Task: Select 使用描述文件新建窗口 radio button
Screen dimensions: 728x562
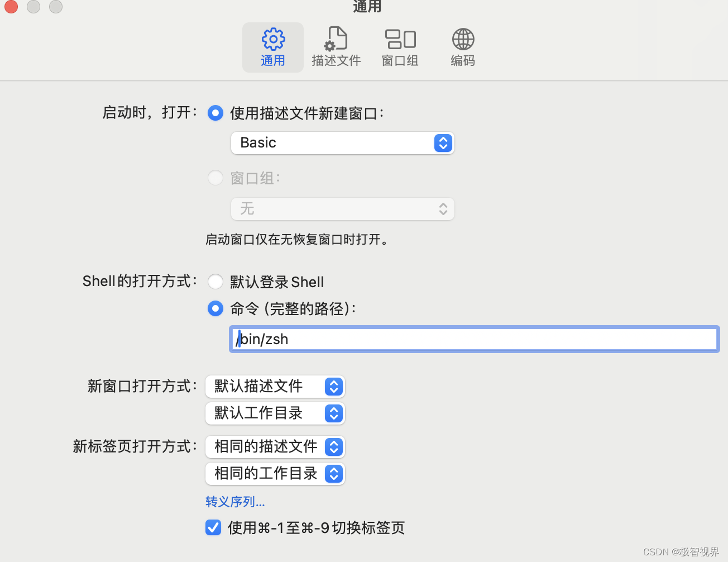Action: click(x=215, y=113)
